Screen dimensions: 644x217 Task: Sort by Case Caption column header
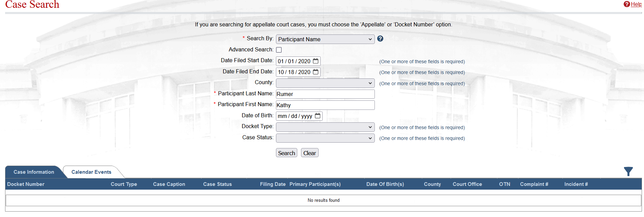pyautogui.click(x=169, y=184)
